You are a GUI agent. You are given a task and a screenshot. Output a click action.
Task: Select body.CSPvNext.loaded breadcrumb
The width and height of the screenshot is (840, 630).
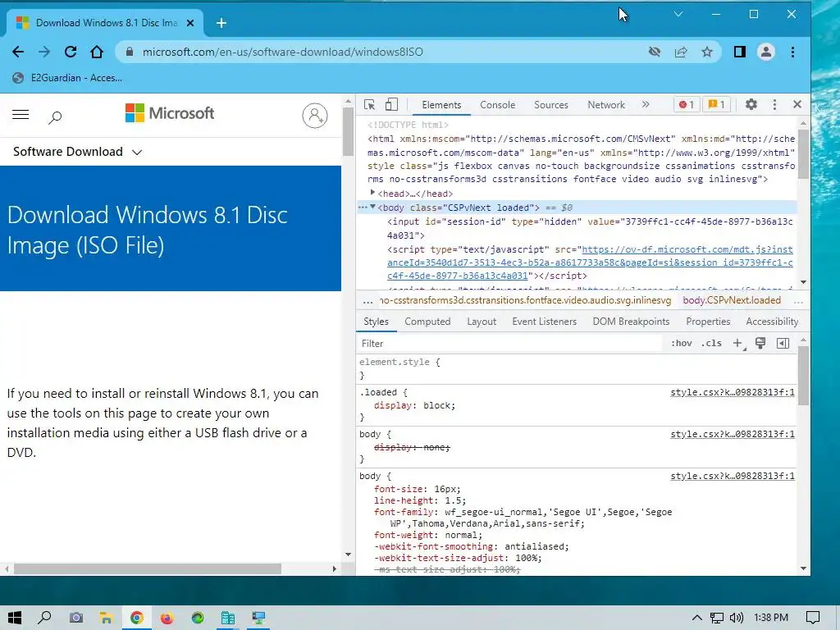point(731,300)
